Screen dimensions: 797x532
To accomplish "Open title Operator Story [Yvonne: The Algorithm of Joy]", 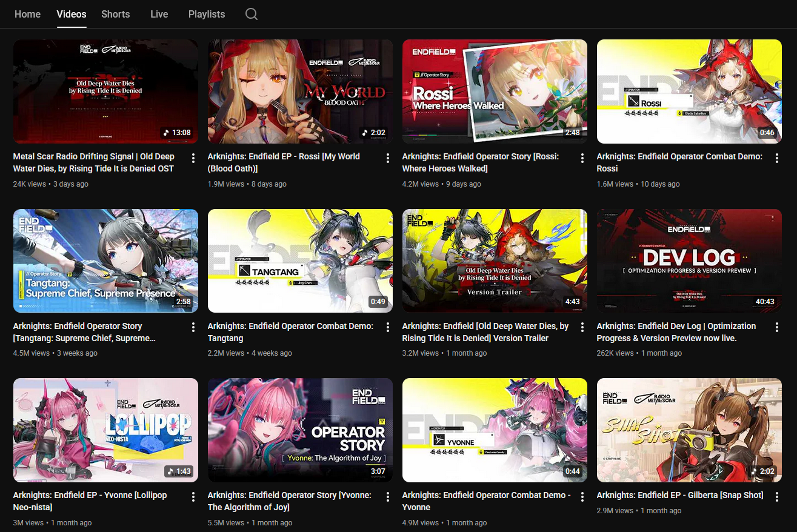I will click(x=290, y=501).
